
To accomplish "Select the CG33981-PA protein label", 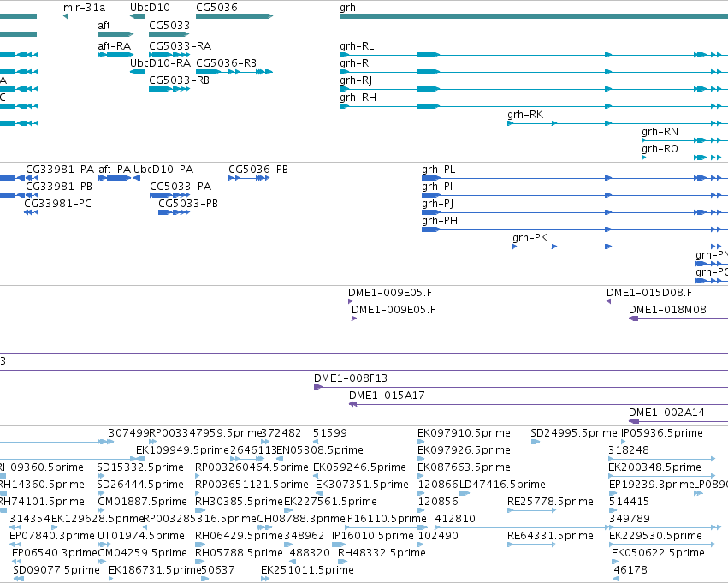I will [60, 170].
